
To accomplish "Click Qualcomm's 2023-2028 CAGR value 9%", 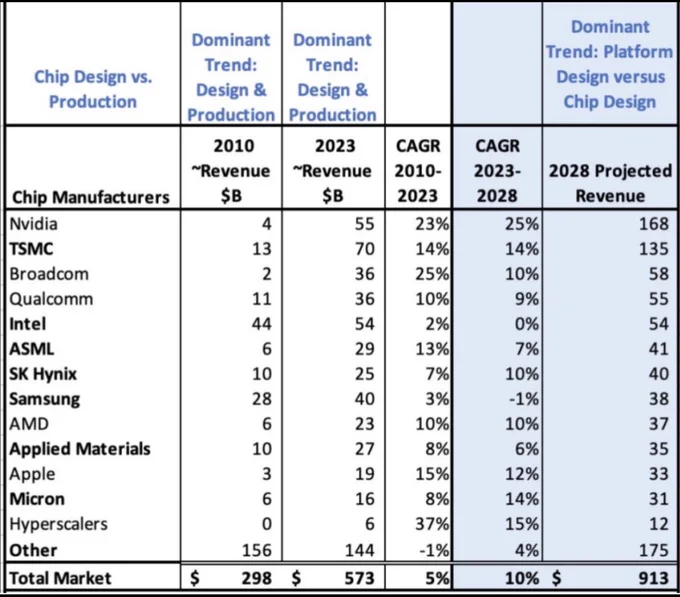I will coord(527,299).
